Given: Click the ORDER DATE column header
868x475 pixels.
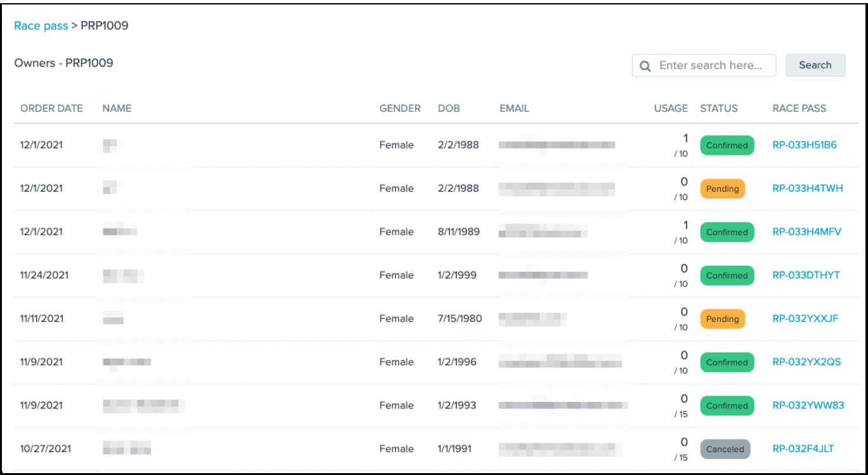Looking at the screenshot, I should coord(51,108).
